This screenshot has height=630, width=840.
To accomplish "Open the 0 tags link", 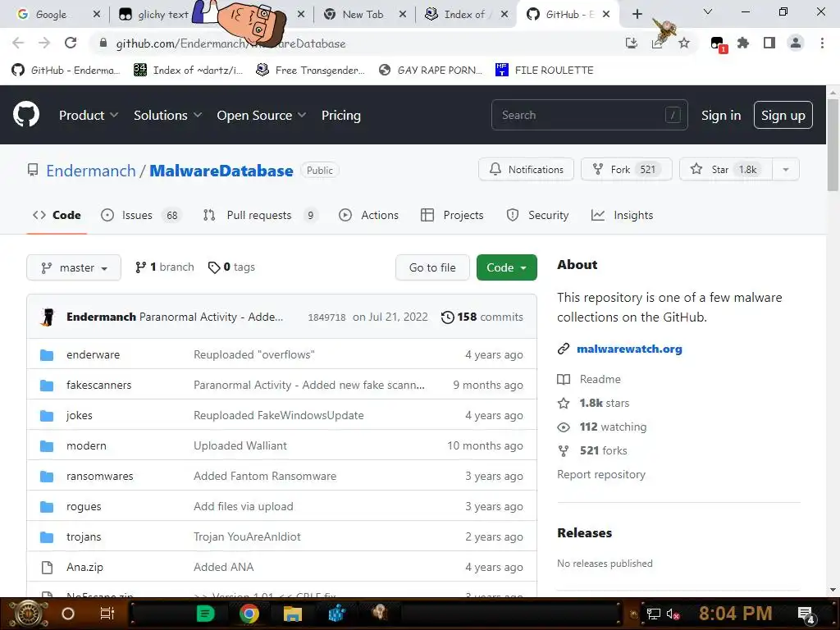I will click(x=231, y=267).
